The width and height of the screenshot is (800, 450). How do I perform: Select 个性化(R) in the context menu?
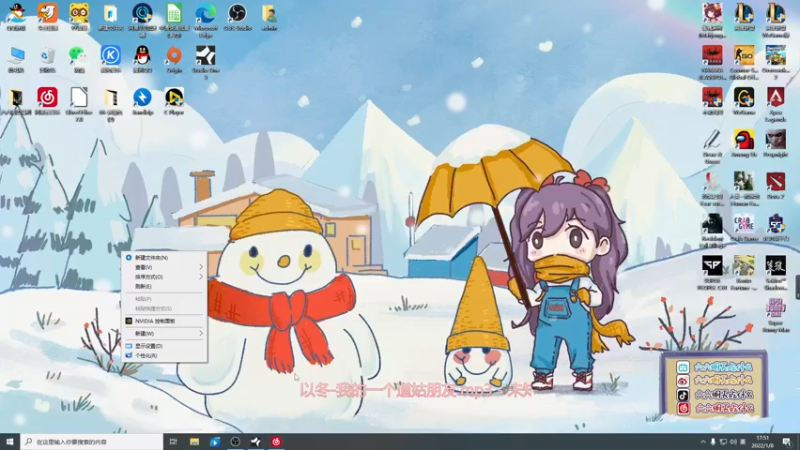click(164, 356)
